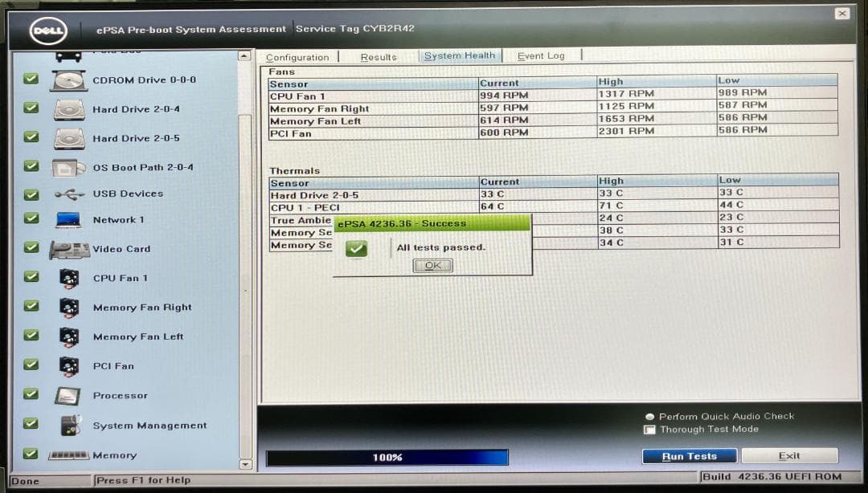Enable Thorough Test Mode
The image size is (868, 493).
coord(649,430)
